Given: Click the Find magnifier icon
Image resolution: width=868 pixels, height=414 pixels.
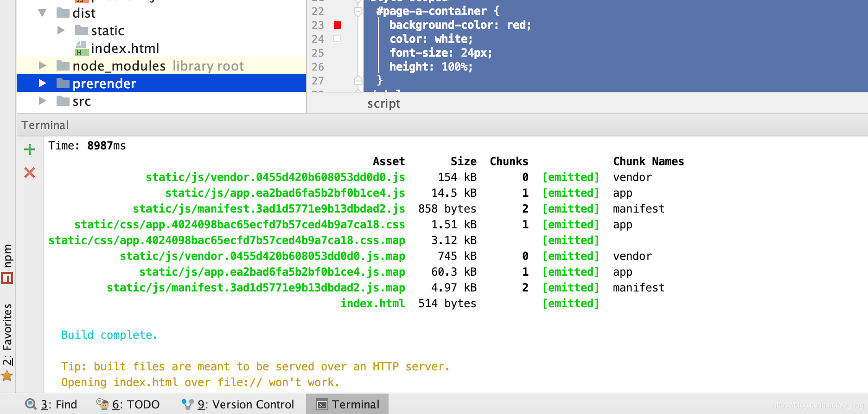Looking at the screenshot, I should pos(31,404).
